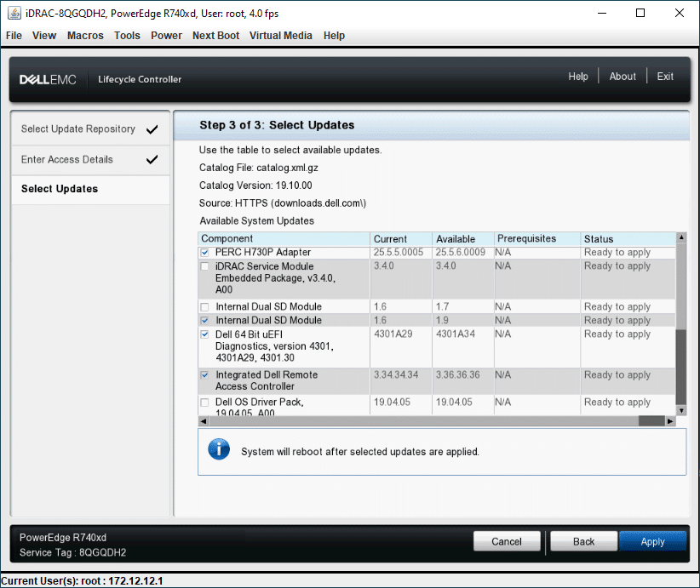This screenshot has width=700, height=588.
Task: Click Dell 64 Bit uEFI Diagnostics text
Action: (x=274, y=345)
